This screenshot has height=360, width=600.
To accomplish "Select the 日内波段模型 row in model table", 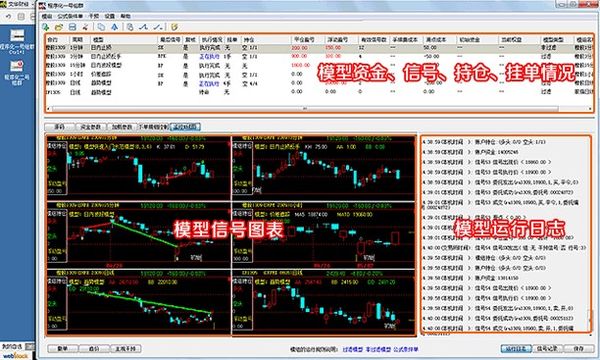I will click(x=318, y=65).
